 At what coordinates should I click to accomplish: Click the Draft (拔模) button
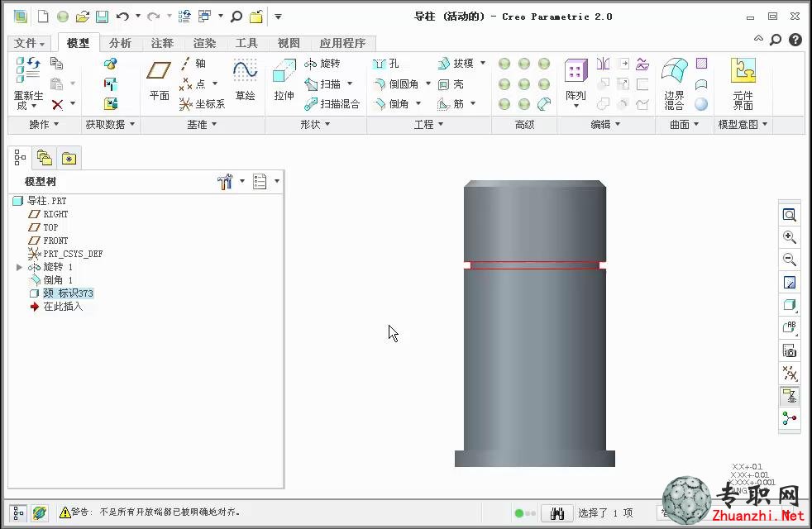click(x=456, y=63)
